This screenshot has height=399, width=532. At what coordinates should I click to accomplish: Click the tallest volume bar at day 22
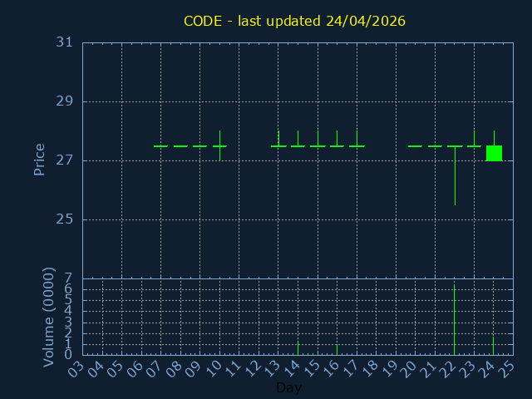tap(454, 320)
